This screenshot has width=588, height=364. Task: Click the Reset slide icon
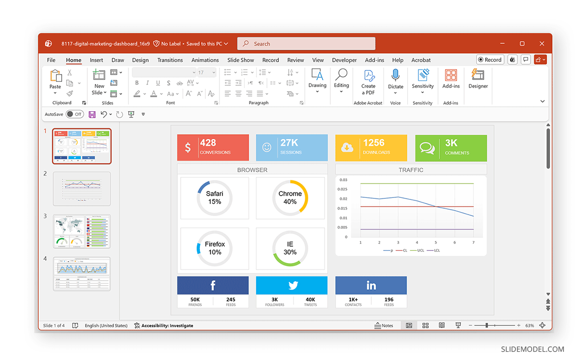click(114, 83)
